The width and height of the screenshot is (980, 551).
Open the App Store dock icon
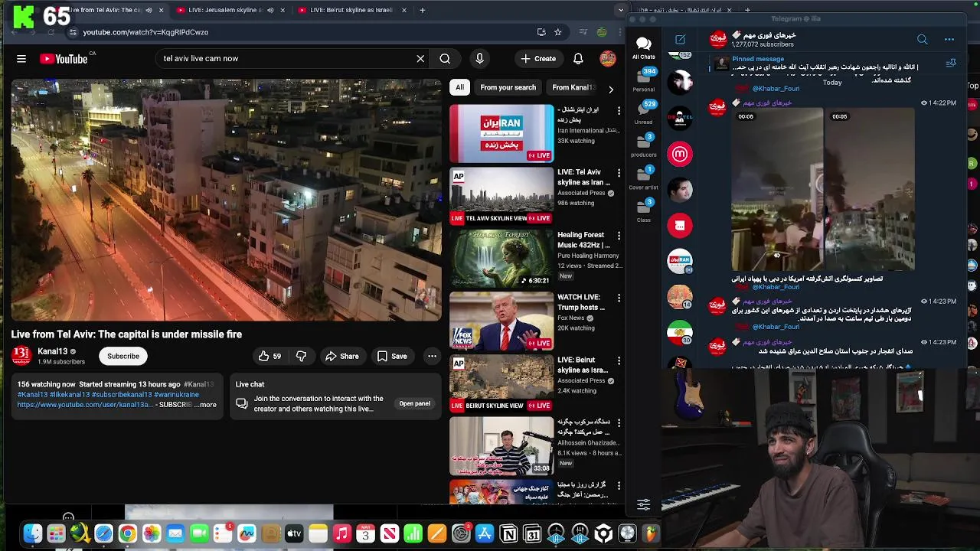pyautogui.click(x=485, y=533)
